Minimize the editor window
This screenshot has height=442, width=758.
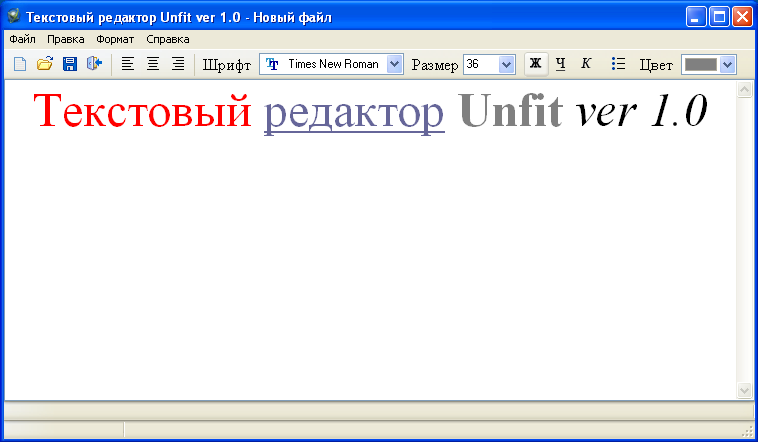click(696, 17)
